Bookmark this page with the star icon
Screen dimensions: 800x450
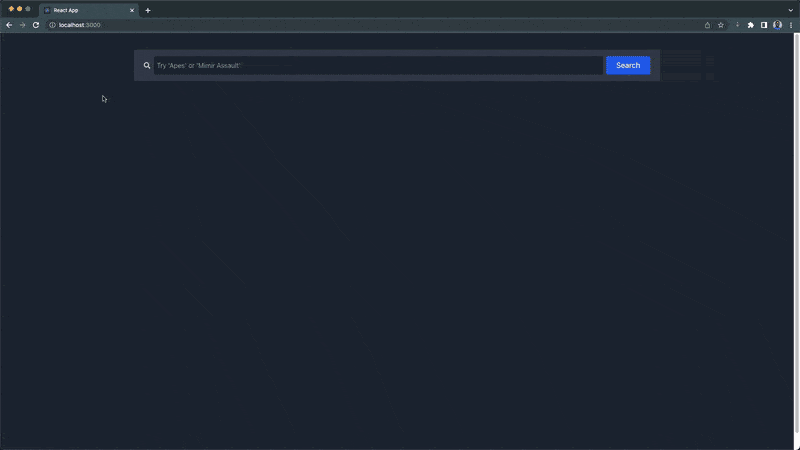(721, 25)
